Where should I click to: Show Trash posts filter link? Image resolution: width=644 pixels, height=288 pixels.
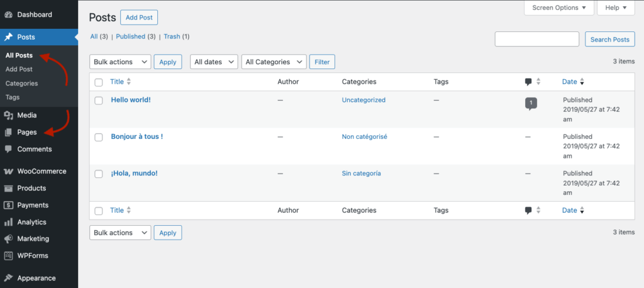172,36
